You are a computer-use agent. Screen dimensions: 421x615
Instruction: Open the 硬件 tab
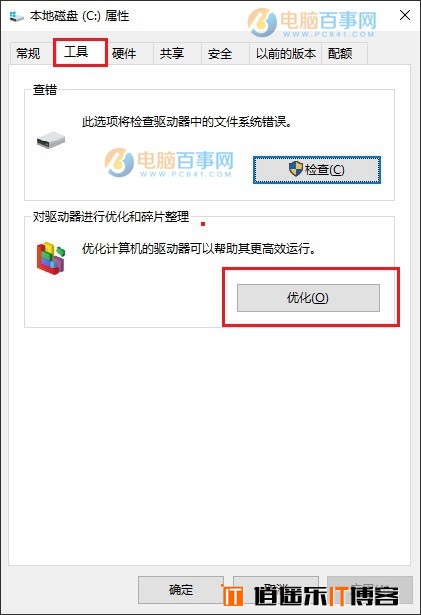[x=124, y=53]
